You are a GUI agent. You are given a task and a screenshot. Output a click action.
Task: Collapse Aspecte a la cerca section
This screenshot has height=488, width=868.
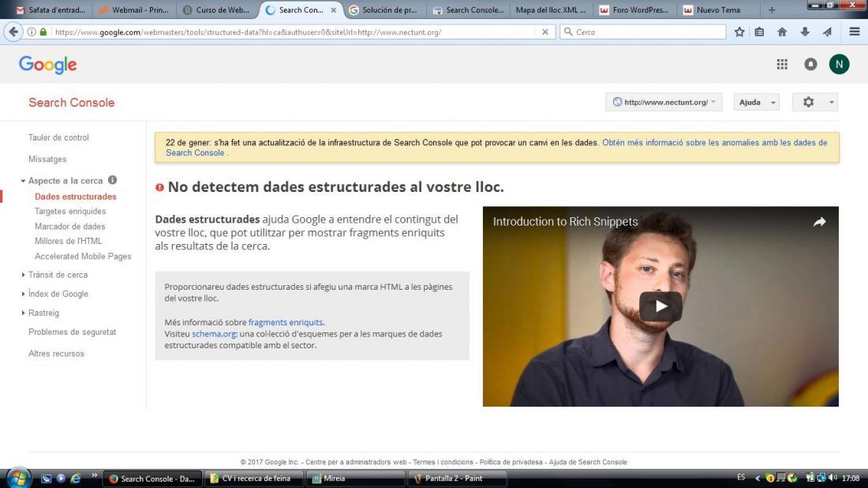click(x=23, y=181)
